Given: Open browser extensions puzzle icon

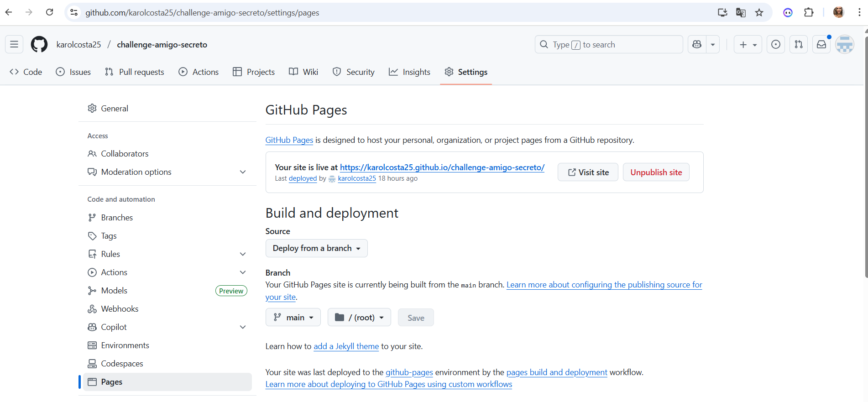Looking at the screenshot, I should coord(809,12).
